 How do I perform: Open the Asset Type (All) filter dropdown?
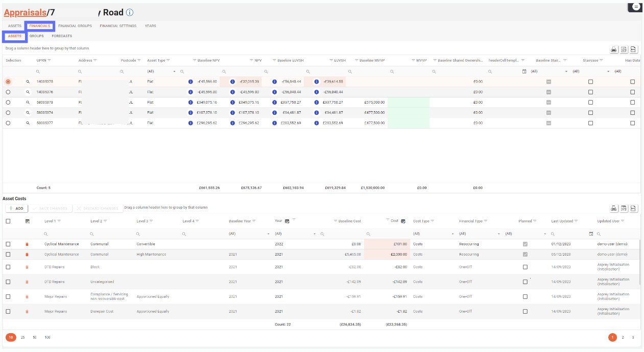click(161, 71)
